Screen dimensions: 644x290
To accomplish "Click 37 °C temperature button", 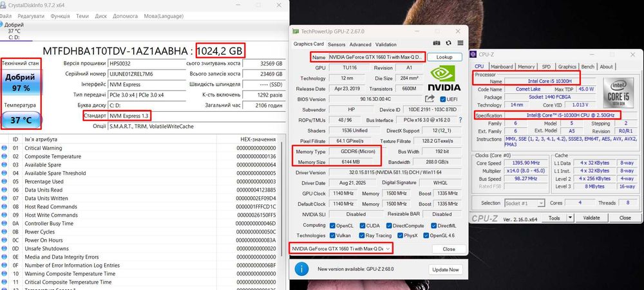I will 22,120.
